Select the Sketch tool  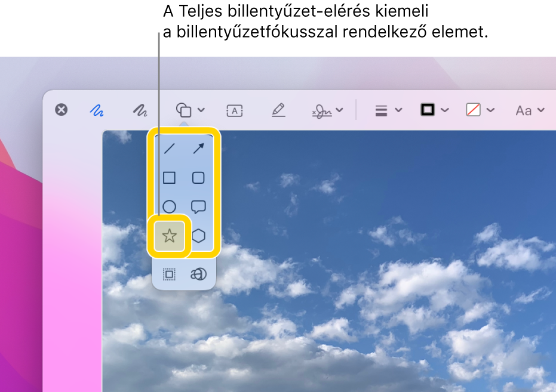(x=96, y=110)
